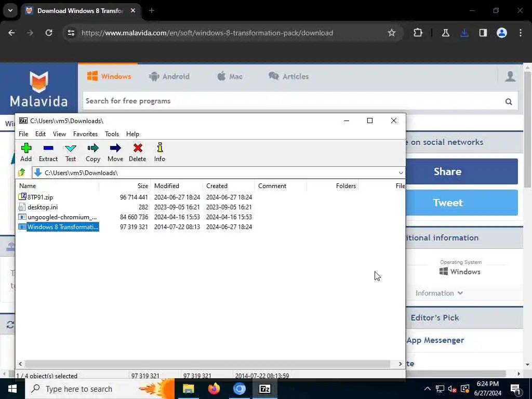Close the Download Windows 8 Transformation tab
532x399 pixels.
(133, 10)
